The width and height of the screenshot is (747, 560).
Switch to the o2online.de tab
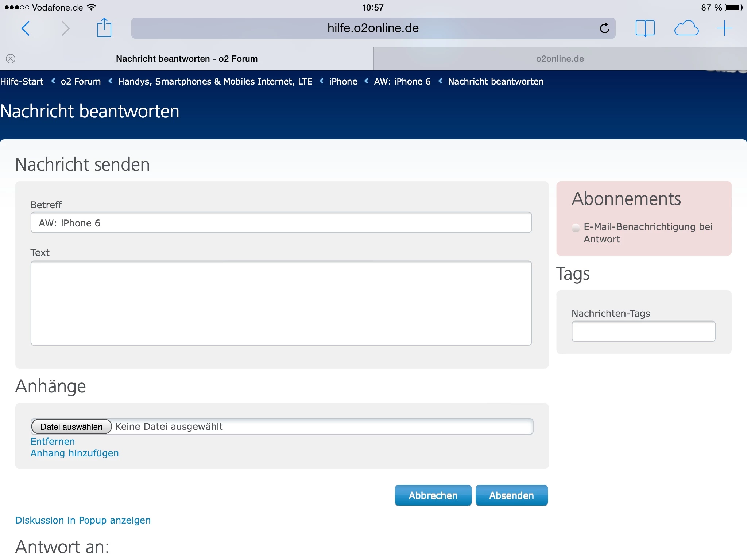(x=560, y=59)
